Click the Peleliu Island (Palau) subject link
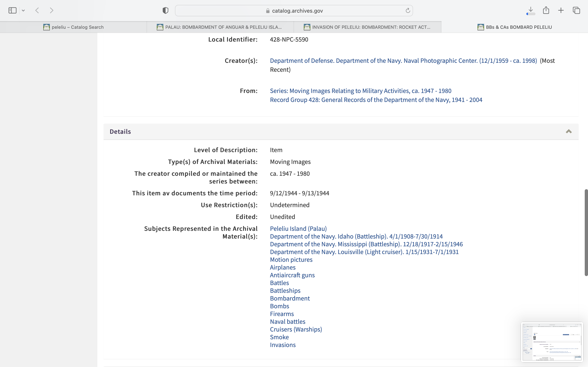Viewport: 588px width, 367px height. coord(298,229)
